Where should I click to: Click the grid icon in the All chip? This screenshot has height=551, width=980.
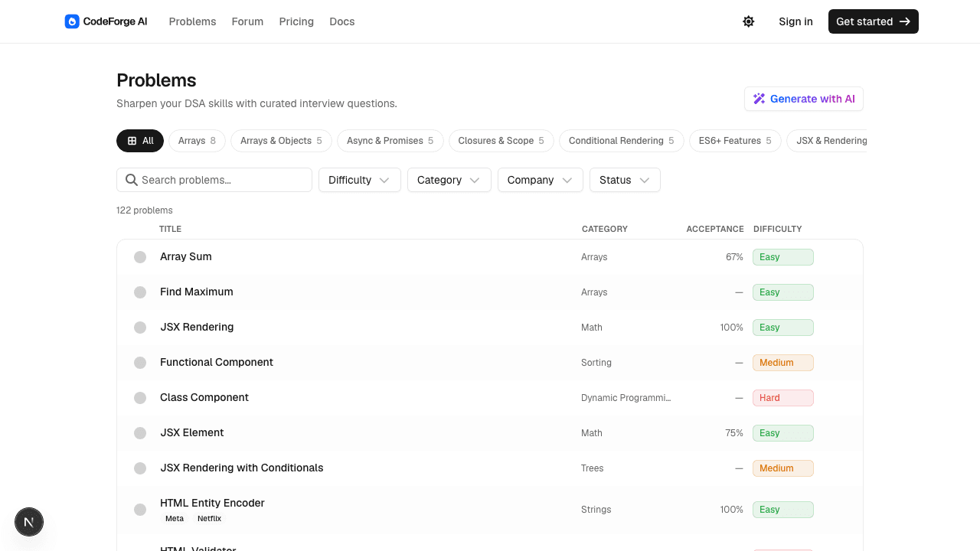coord(132,141)
